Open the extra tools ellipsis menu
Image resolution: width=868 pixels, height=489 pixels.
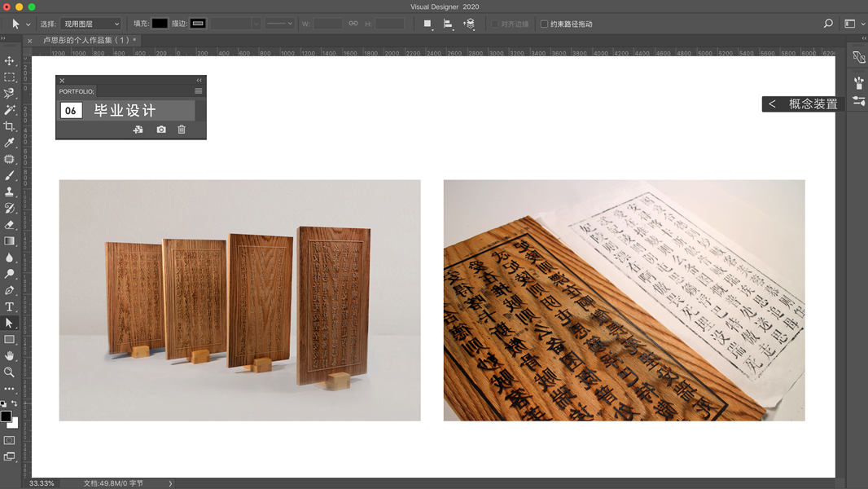tap(10, 389)
